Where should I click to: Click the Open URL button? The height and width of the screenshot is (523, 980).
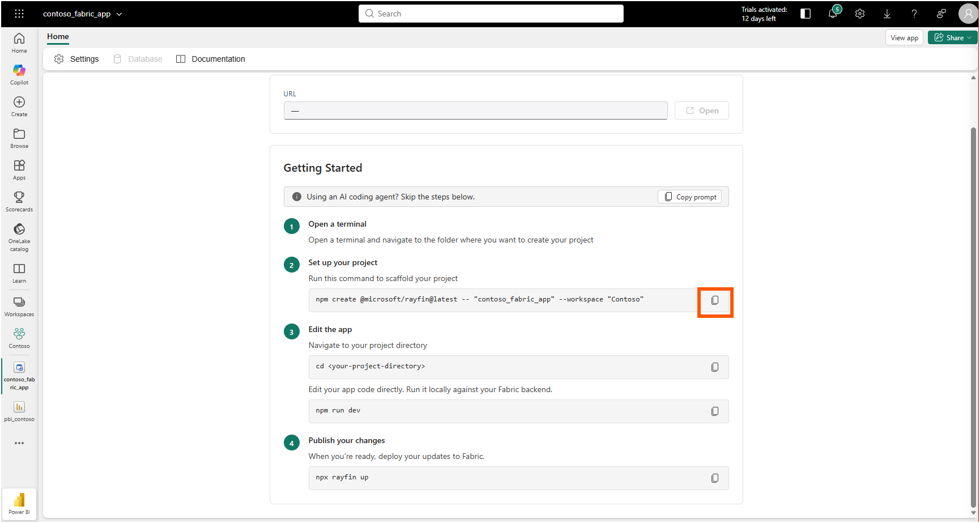pos(702,110)
